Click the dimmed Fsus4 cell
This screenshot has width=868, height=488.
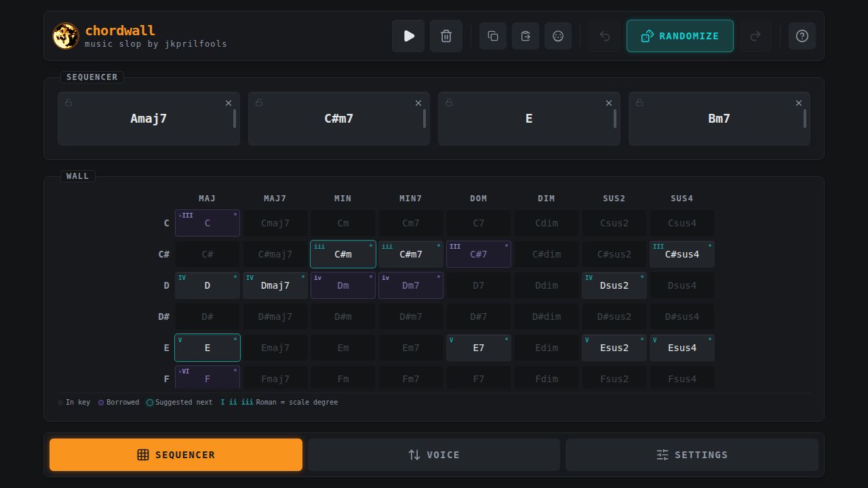point(682,378)
